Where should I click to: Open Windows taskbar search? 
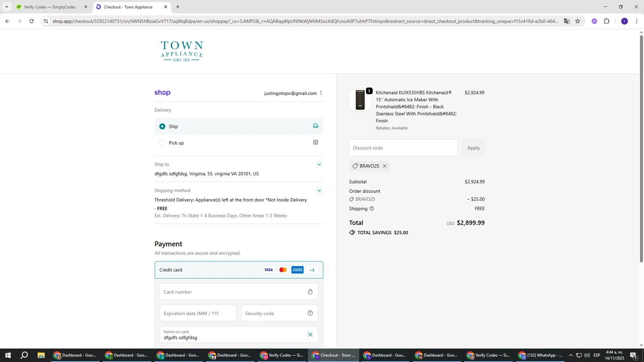coord(24,355)
